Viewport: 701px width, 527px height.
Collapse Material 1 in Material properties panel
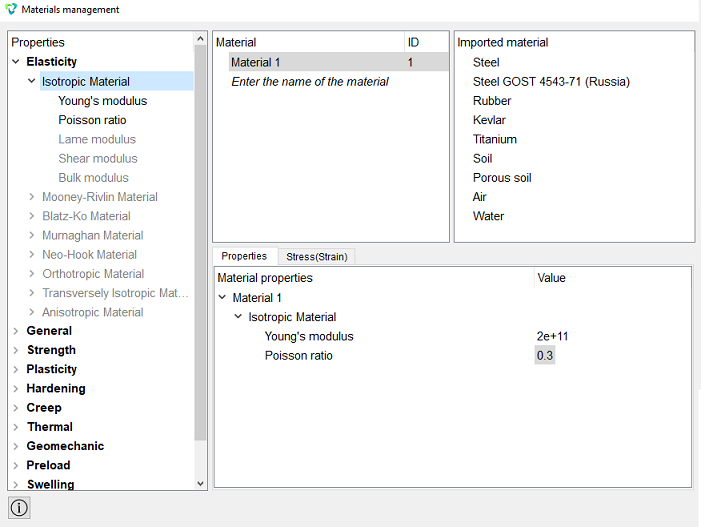coord(223,297)
